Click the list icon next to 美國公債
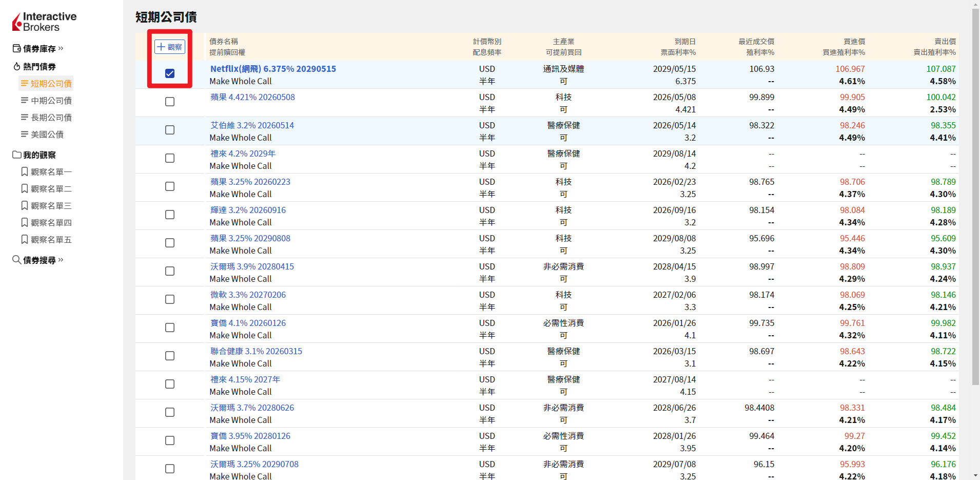Screen dimensions: 980x480 [24, 134]
